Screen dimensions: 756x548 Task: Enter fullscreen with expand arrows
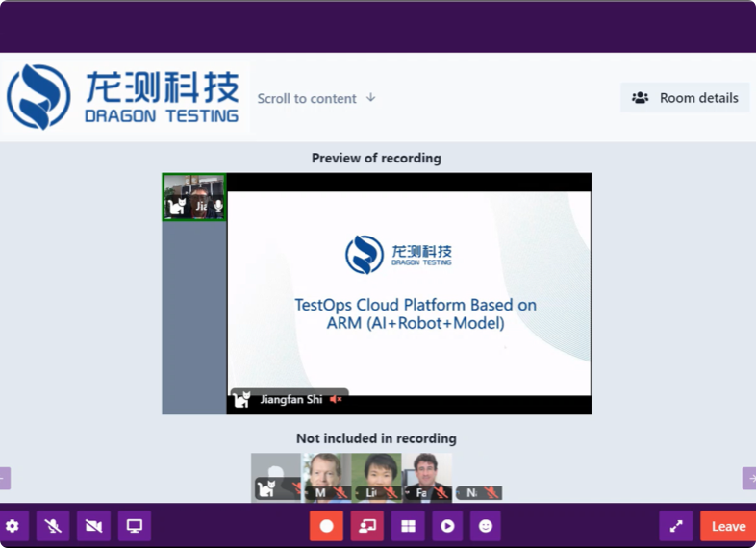pos(676,526)
